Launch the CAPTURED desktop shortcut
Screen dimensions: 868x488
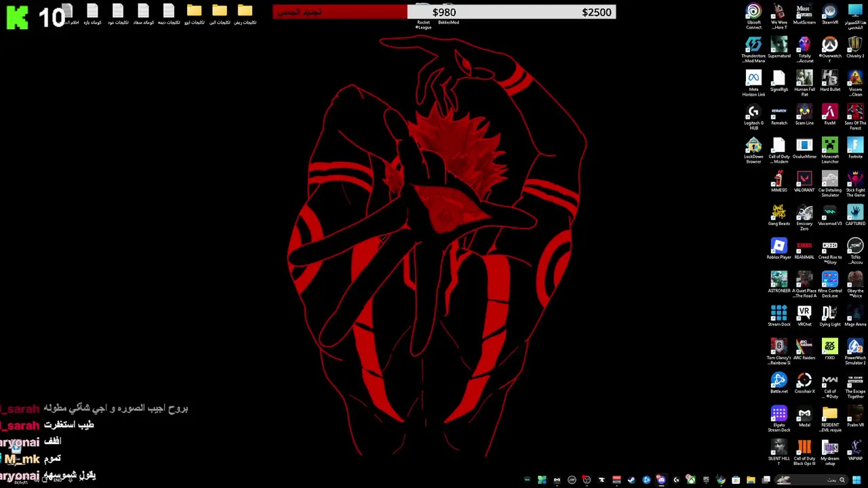click(x=855, y=216)
